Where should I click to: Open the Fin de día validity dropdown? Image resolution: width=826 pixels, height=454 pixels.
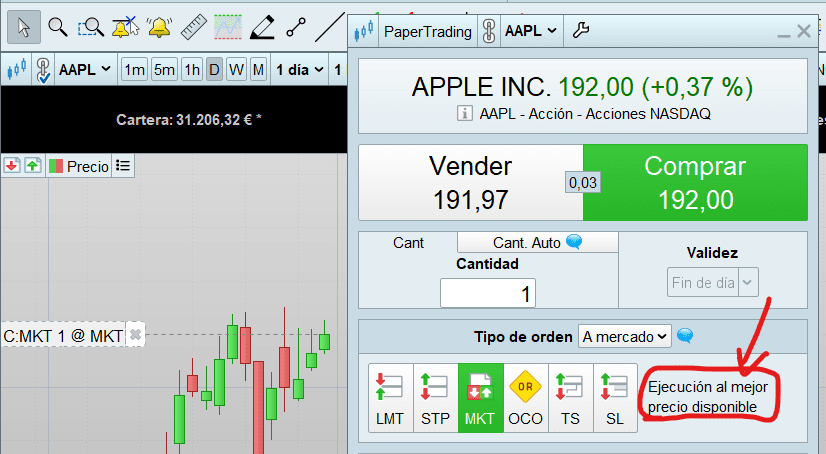712,283
